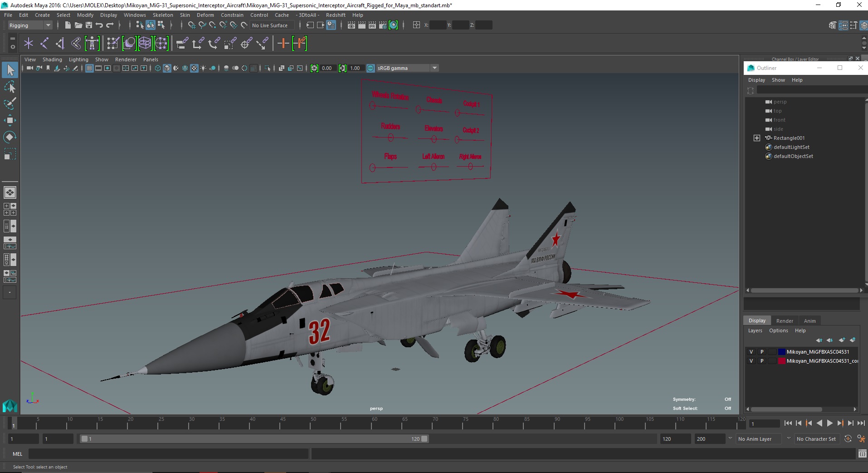This screenshot has height=473, width=868.
Task: Select defaultLightSet in the Outliner
Action: (x=791, y=147)
